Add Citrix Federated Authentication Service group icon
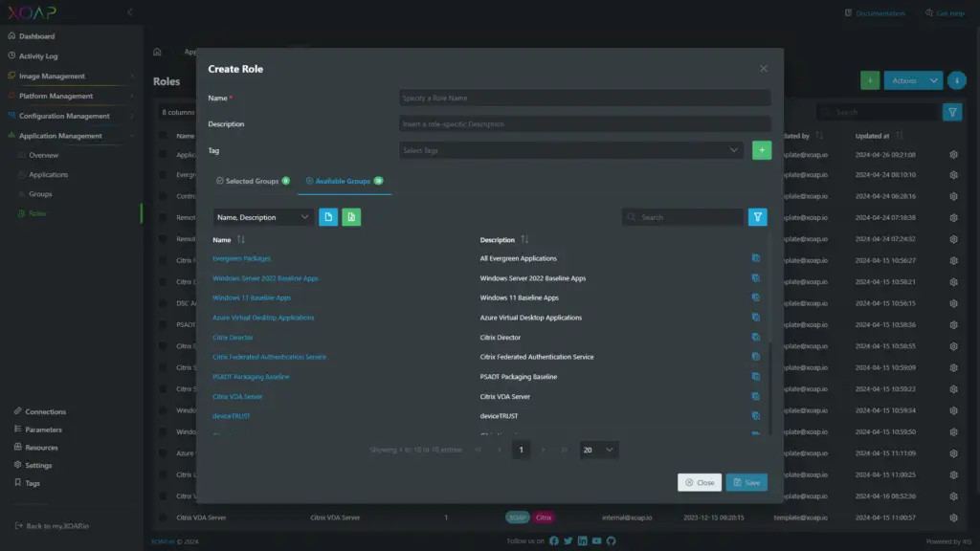 (x=756, y=357)
